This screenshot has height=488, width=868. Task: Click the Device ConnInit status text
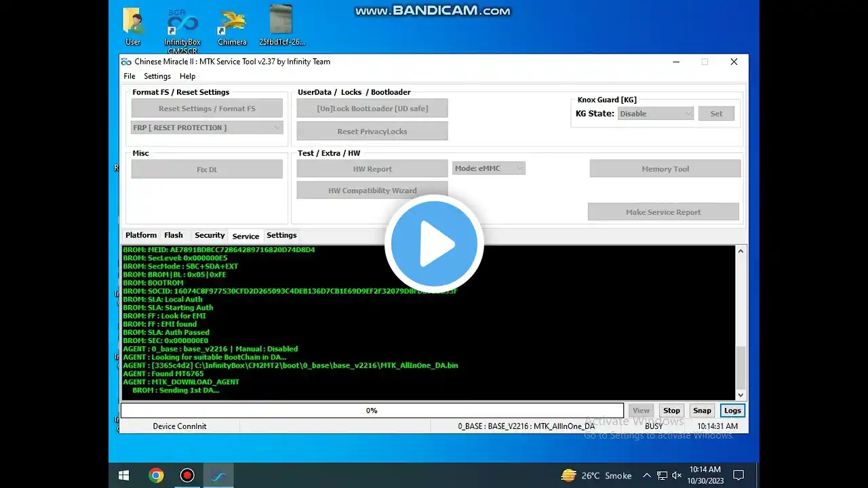coord(180,426)
